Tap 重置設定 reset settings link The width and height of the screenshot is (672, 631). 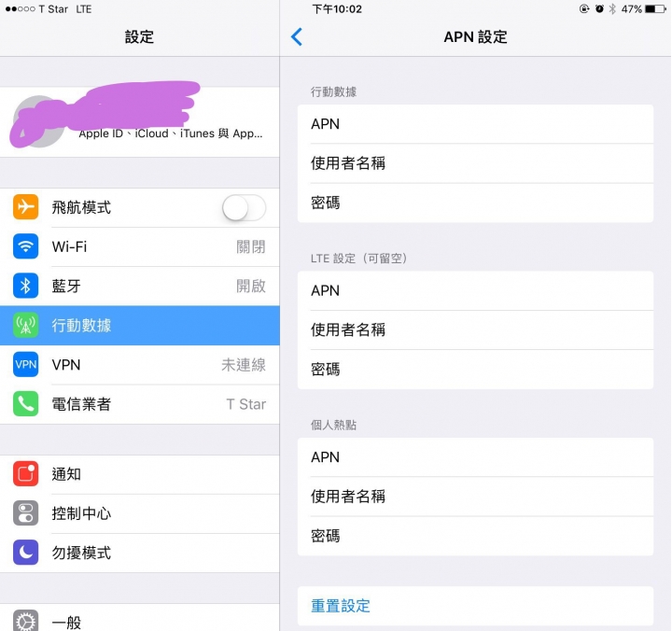[x=341, y=606]
